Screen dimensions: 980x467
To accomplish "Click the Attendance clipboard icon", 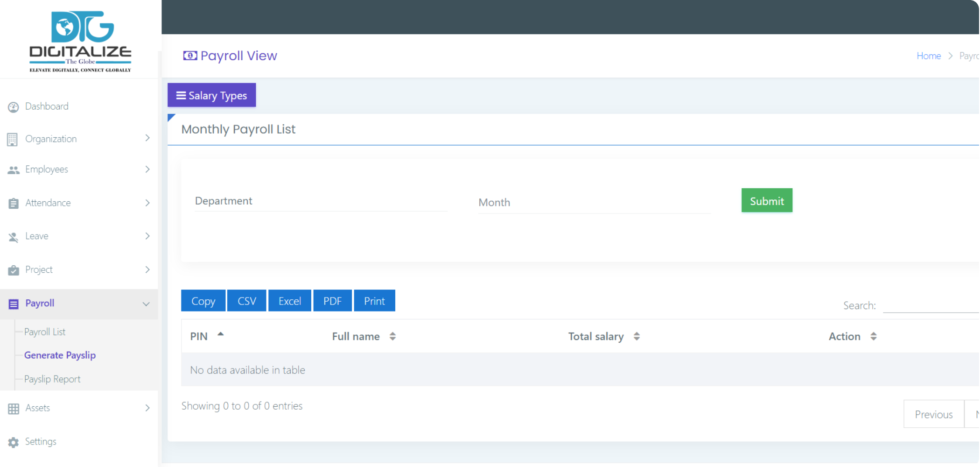I will tap(14, 203).
